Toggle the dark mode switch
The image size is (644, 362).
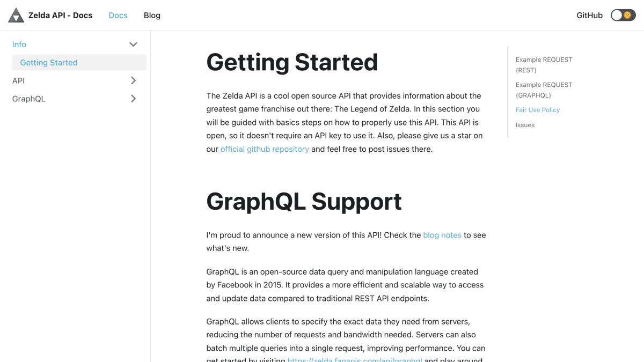coord(623,15)
